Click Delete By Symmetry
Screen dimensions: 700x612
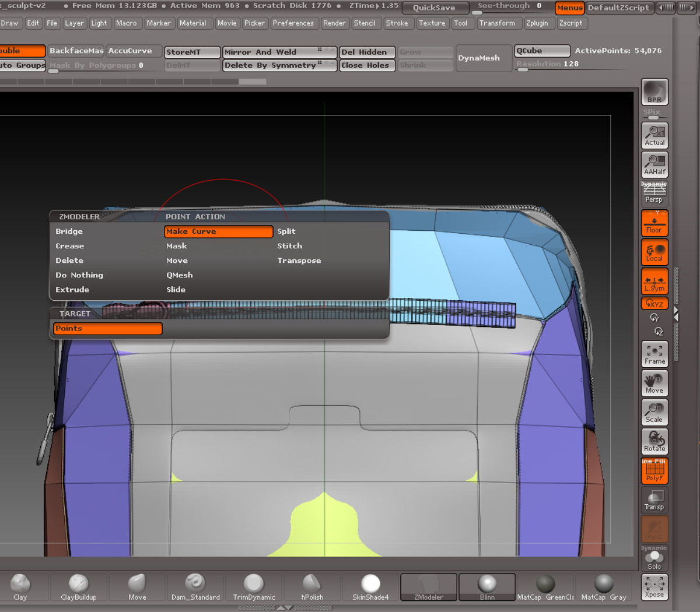click(280, 65)
